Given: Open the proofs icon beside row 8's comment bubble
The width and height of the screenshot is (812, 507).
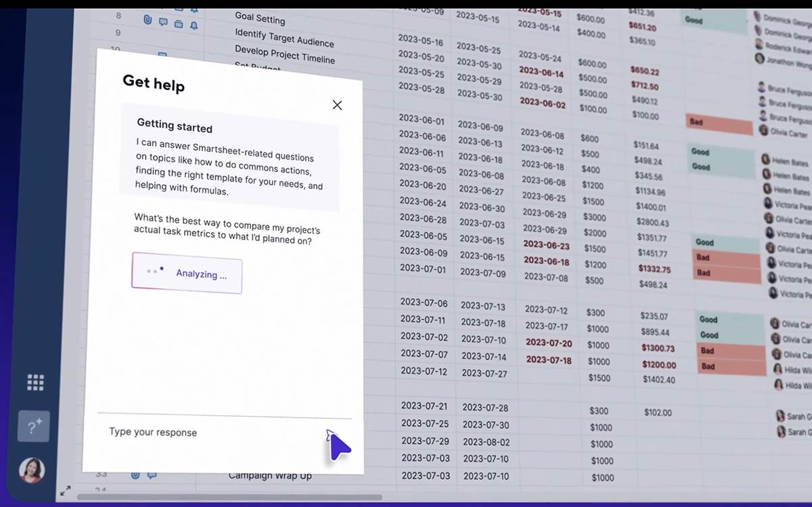Looking at the screenshot, I should (x=179, y=22).
